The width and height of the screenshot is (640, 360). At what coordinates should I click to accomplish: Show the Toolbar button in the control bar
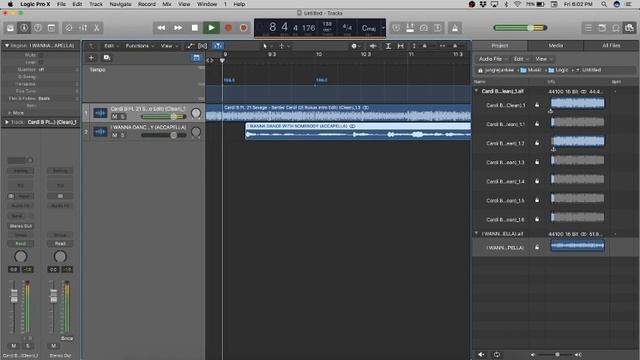tap(51, 28)
